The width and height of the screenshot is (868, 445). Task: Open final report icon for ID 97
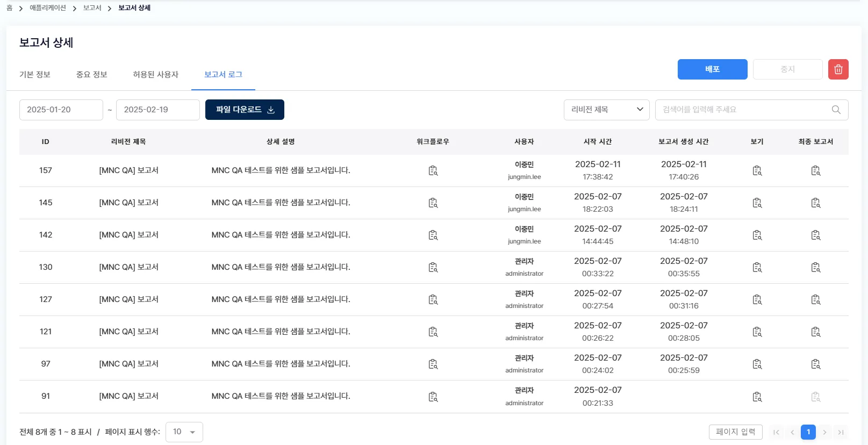(815, 364)
